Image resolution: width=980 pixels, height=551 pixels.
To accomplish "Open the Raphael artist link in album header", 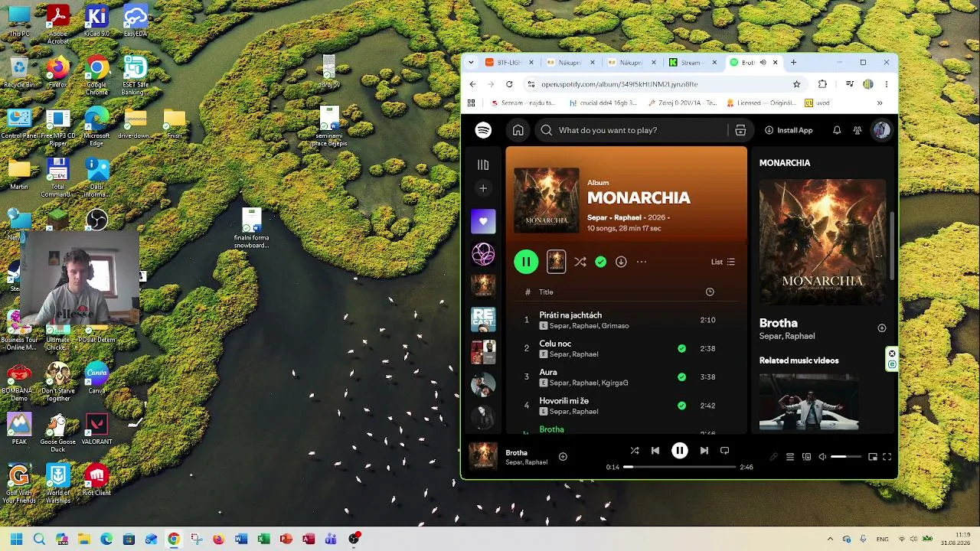I will pyautogui.click(x=628, y=217).
